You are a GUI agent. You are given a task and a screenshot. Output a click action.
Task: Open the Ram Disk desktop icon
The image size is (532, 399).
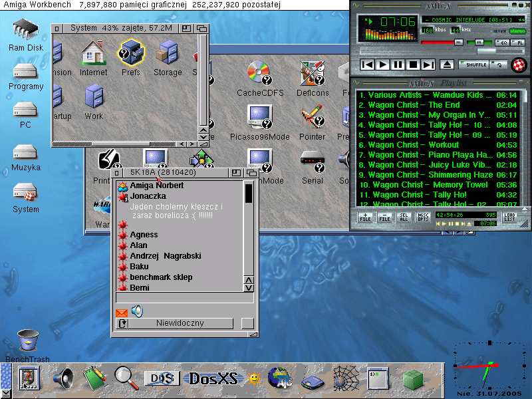[25, 30]
